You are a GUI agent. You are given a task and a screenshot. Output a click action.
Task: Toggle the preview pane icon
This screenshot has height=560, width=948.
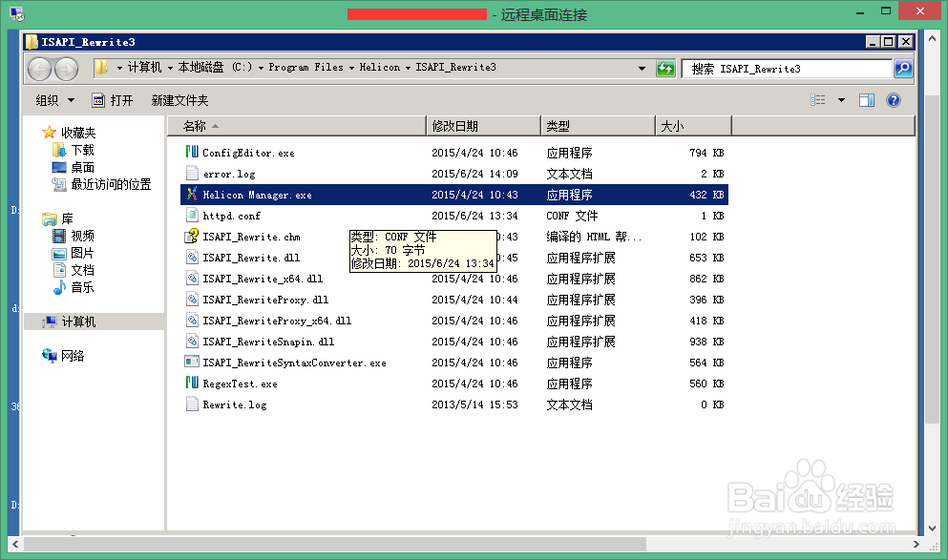[x=867, y=100]
